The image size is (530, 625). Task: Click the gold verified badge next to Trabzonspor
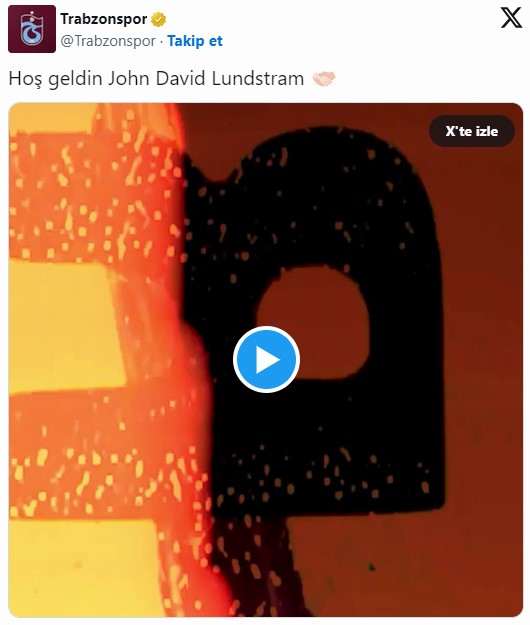pos(158,19)
